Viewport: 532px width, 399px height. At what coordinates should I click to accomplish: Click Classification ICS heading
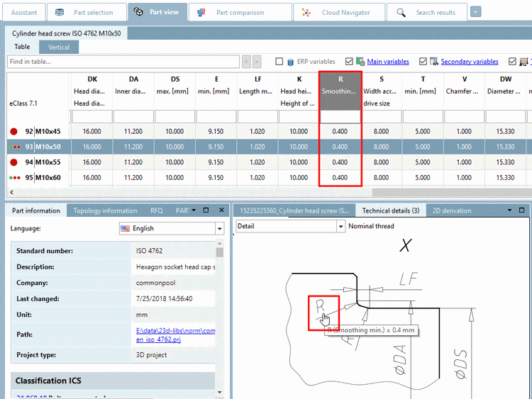pyautogui.click(x=48, y=381)
